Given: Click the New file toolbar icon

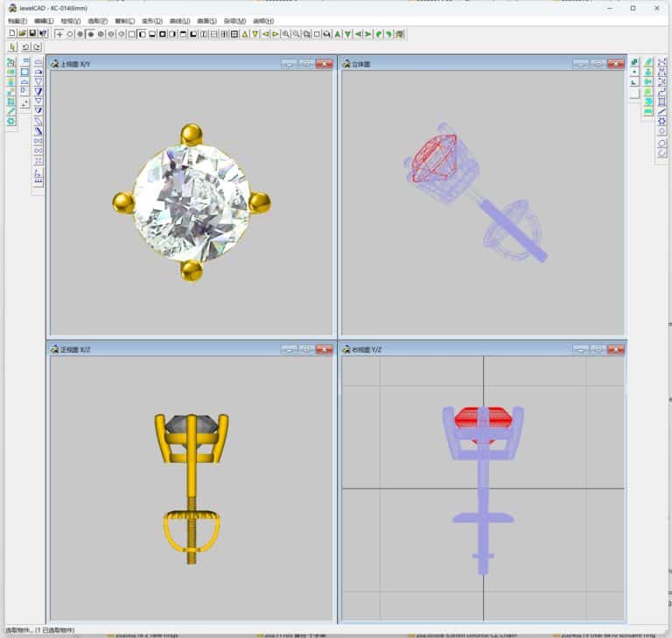Looking at the screenshot, I should point(12,33).
